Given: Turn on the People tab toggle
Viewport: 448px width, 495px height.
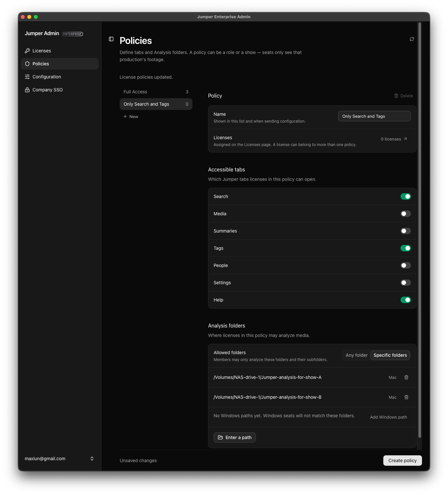Looking at the screenshot, I should [406, 265].
